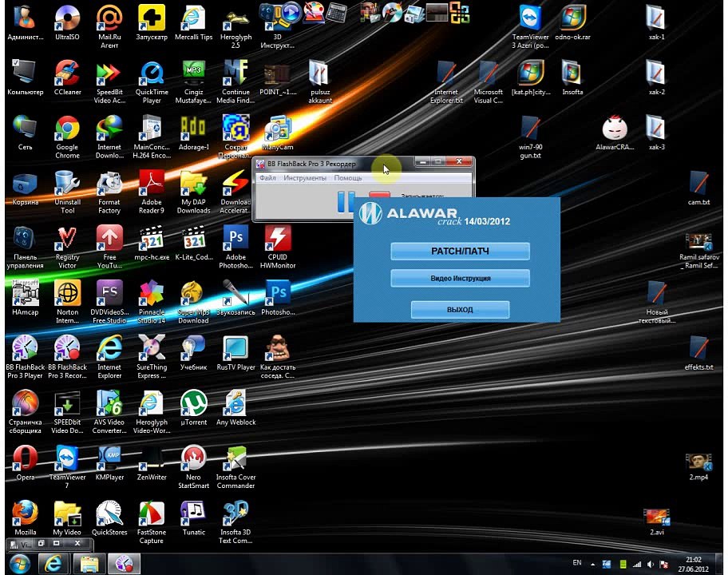Open Internet Explorer from the taskbar
Screen dimensions: 728x575
coord(53,564)
